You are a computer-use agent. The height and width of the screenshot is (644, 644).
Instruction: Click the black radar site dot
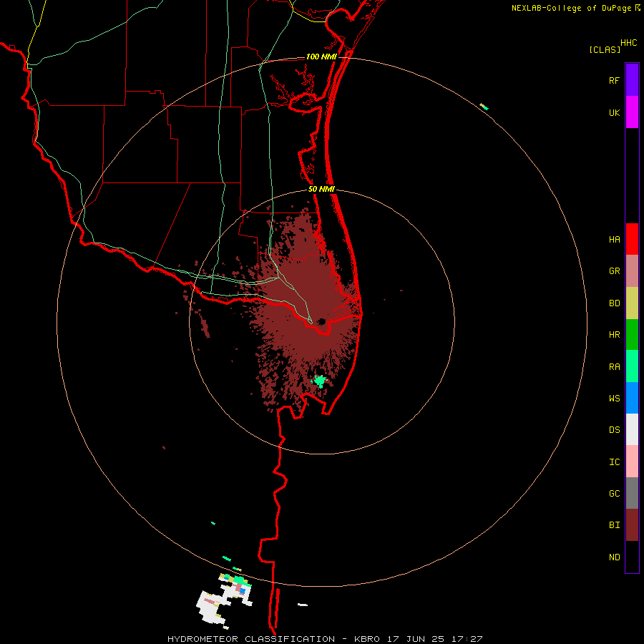[x=321, y=321]
